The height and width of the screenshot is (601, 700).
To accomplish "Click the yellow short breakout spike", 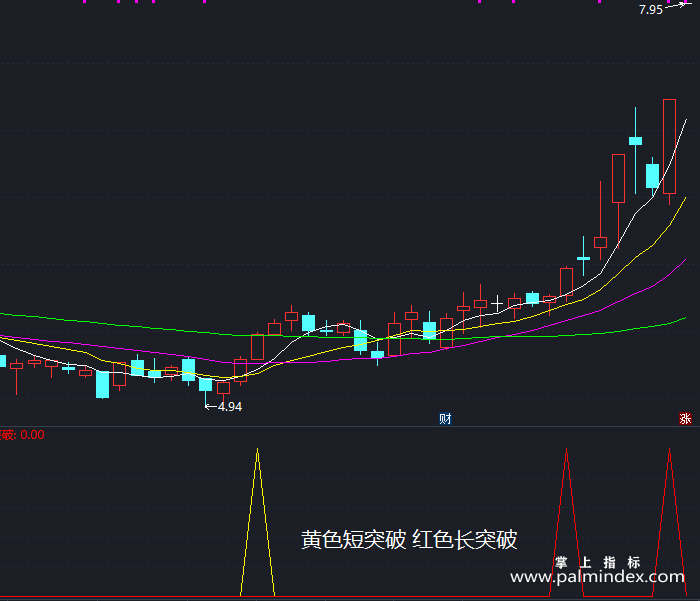I will point(258,522).
